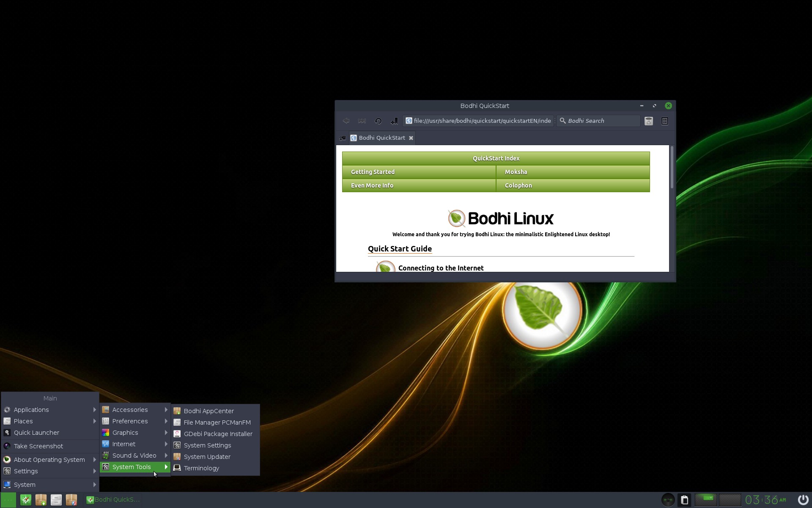This screenshot has height=508, width=812.
Task: Select the Bodhi QuickStart tab
Action: 382,138
